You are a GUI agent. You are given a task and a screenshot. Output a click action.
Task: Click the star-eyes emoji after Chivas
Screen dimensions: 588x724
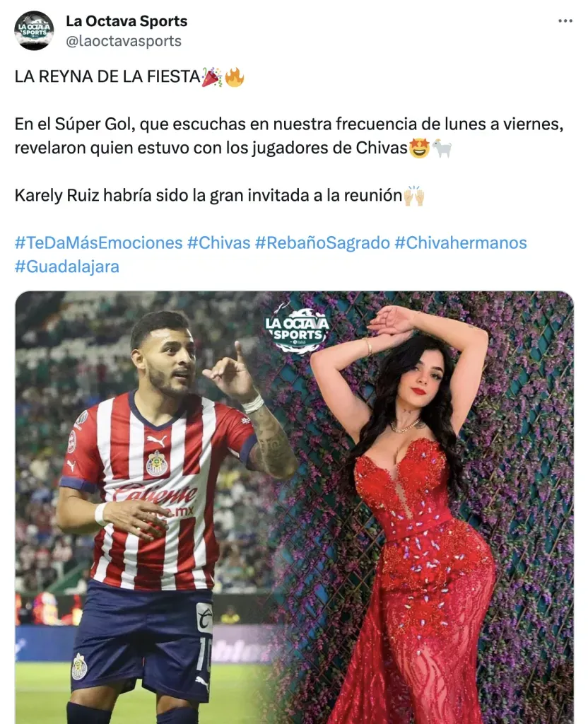click(x=420, y=148)
